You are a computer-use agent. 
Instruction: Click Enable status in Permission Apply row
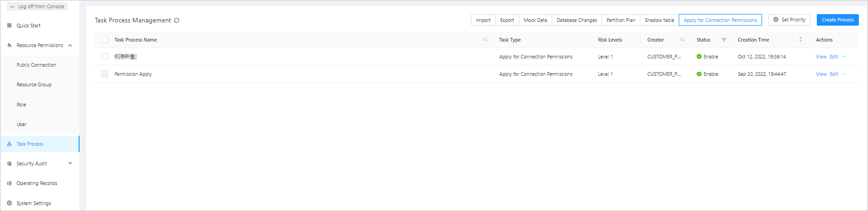[707, 74]
